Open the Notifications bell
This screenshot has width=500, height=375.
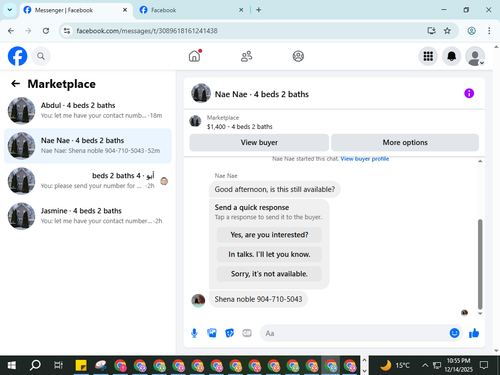pyautogui.click(x=451, y=56)
